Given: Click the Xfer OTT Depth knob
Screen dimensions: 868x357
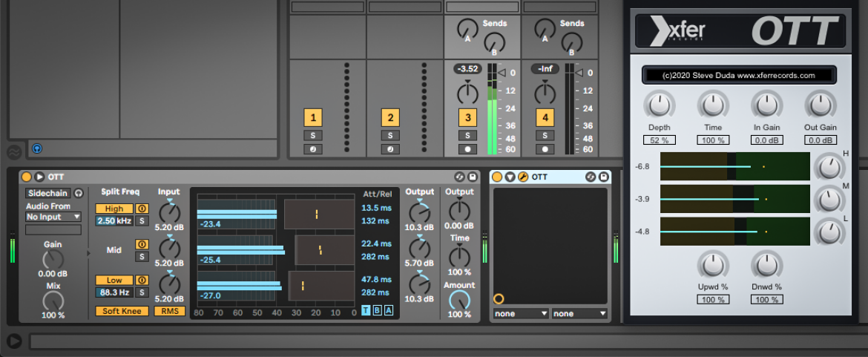Looking at the screenshot, I should (x=659, y=105).
